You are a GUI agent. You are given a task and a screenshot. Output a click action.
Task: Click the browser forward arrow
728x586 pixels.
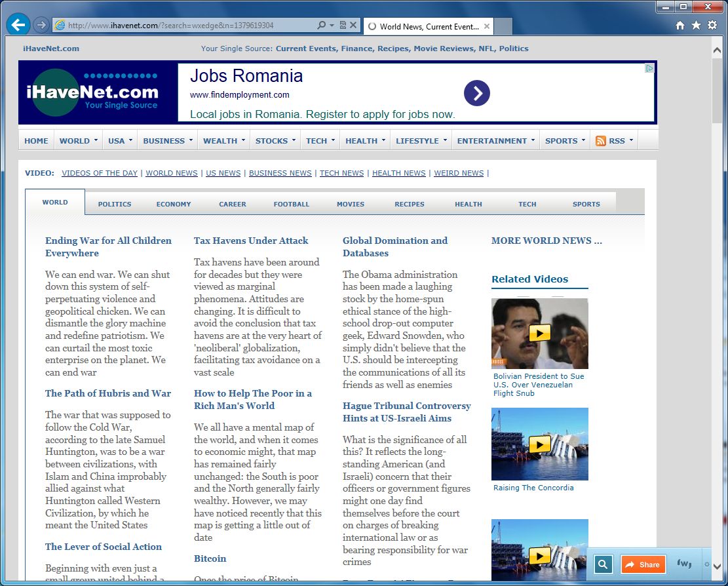[x=41, y=25]
